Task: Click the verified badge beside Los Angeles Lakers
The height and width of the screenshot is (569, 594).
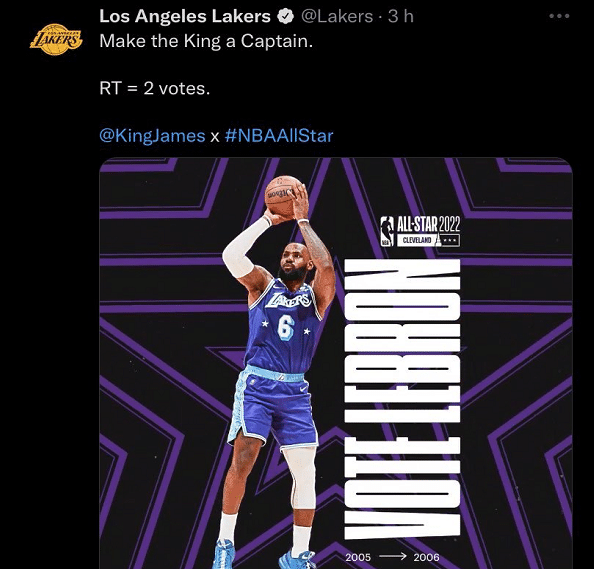Action: coord(286,16)
